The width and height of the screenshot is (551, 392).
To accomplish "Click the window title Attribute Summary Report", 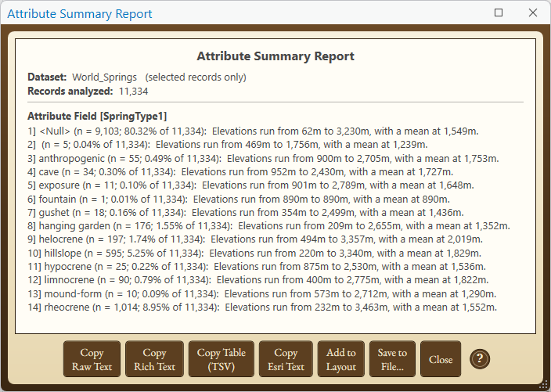I will coord(80,14).
